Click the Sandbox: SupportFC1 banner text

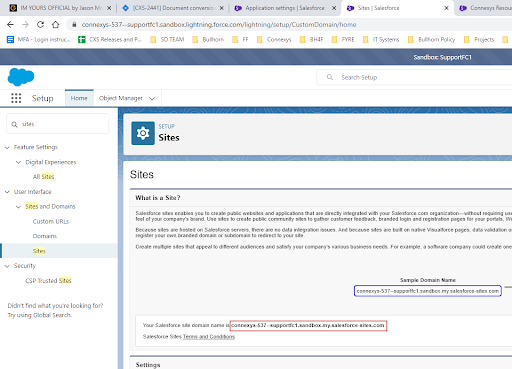[442, 57]
